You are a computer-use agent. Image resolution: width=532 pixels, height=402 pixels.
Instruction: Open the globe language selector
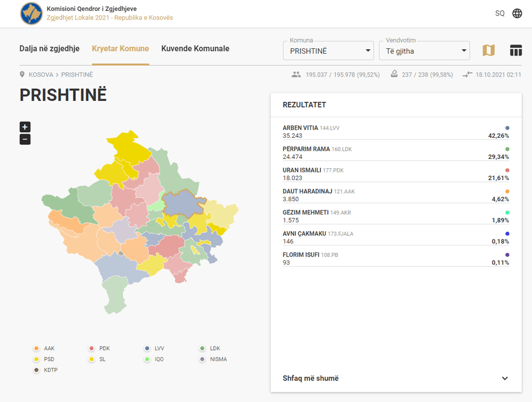(x=517, y=14)
